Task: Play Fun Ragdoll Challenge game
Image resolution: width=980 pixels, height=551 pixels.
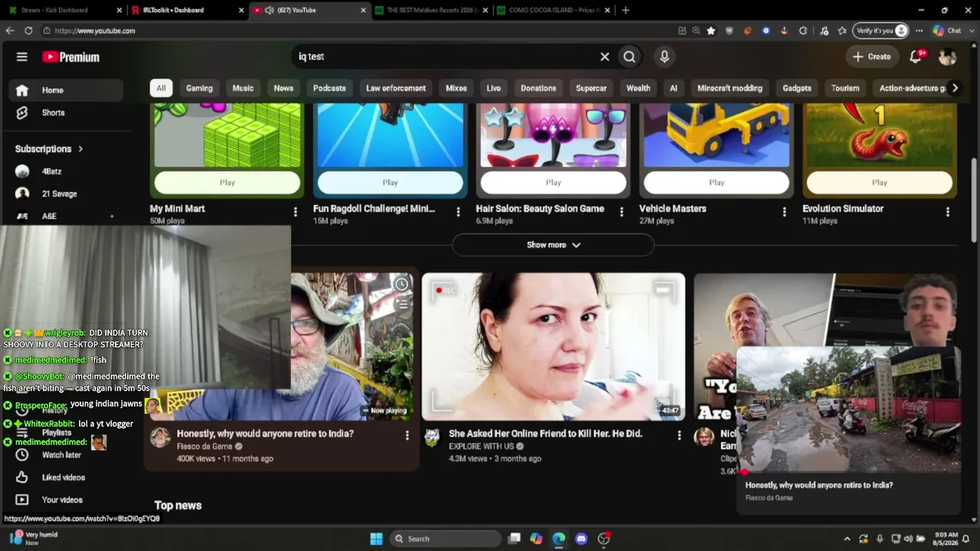Action: pos(390,182)
